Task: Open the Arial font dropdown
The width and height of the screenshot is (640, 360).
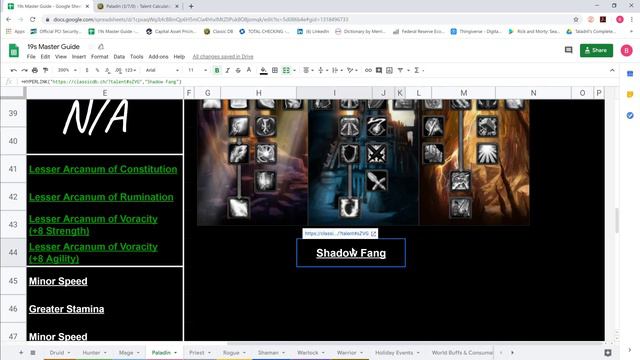Action: coord(162,70)
